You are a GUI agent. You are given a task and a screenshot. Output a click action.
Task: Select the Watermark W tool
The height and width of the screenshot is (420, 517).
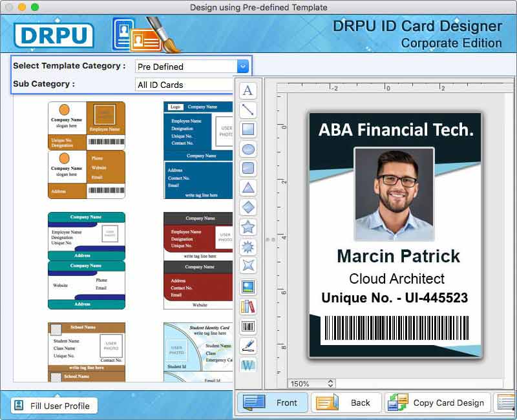click(x=248, y=365)
